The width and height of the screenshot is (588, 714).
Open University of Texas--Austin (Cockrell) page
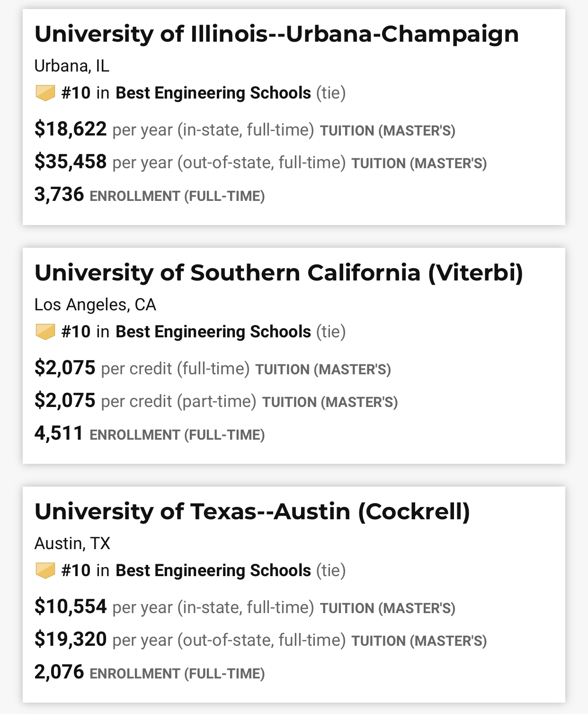coord(252,512)
